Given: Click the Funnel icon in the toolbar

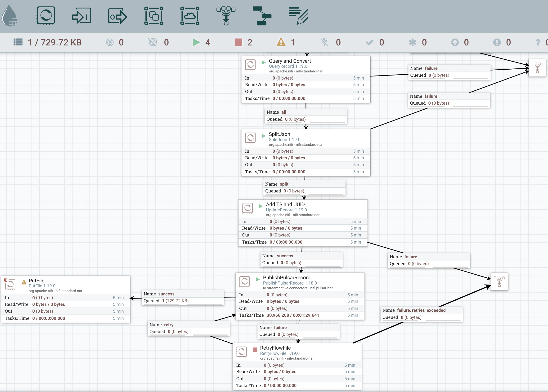Looking at the screenshot, I should pyautogui.click(x=226, y=16).
